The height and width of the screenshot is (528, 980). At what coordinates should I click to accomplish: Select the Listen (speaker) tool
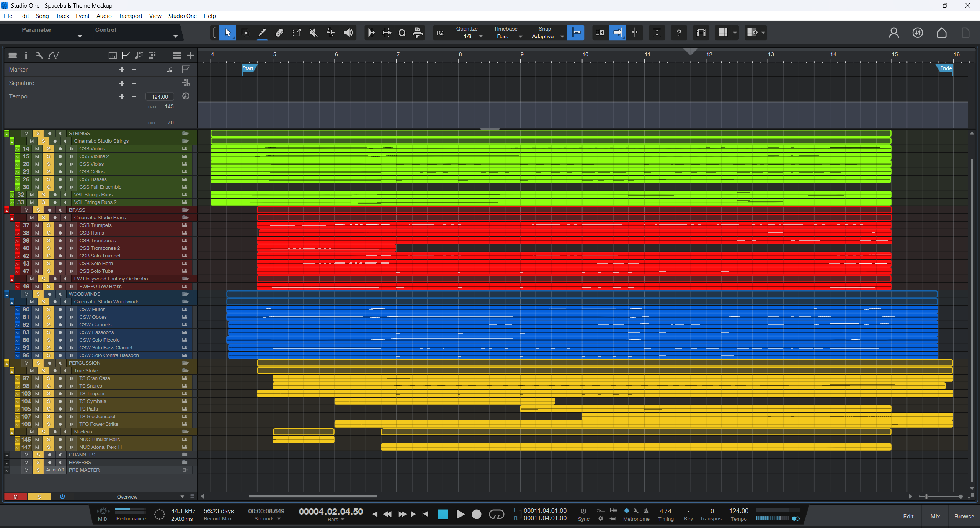click(348, 33)
